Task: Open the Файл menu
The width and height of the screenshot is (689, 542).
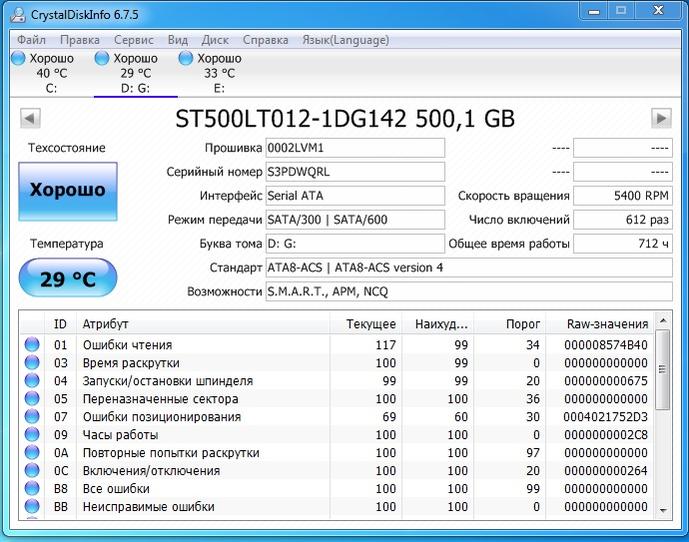Action: 31,40
